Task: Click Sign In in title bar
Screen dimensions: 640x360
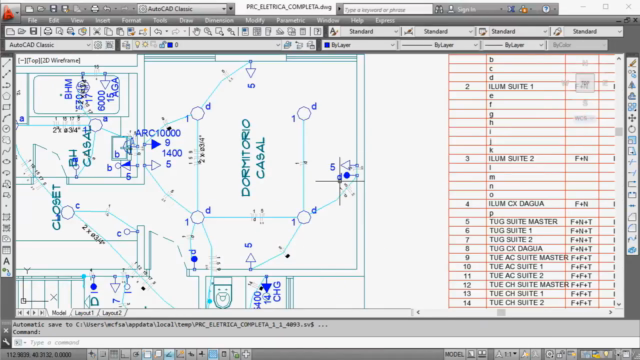Action: [466, 9]
